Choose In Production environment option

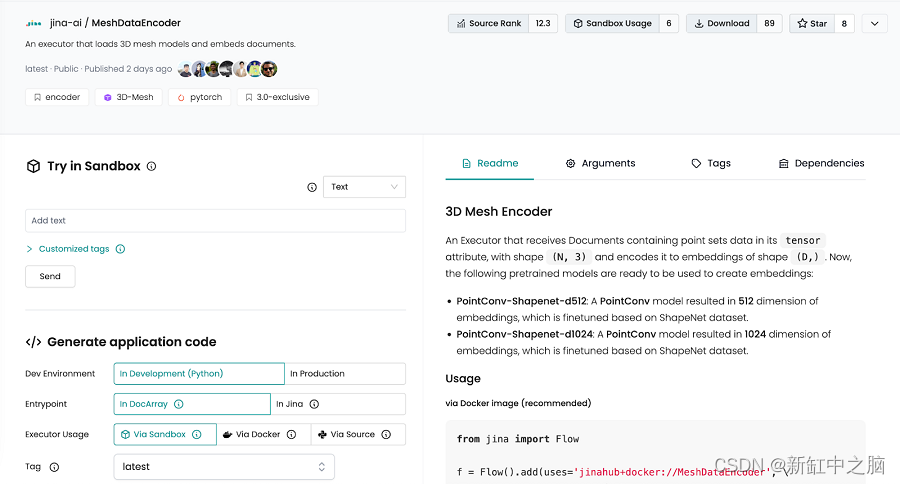(x=345, y=374)
